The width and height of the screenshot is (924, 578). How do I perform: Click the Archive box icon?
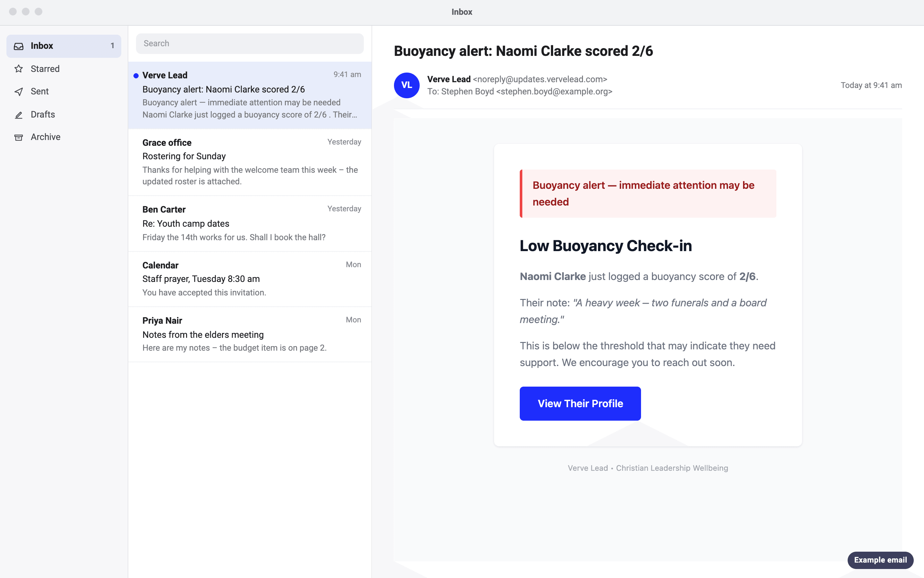tap(19, 137)
